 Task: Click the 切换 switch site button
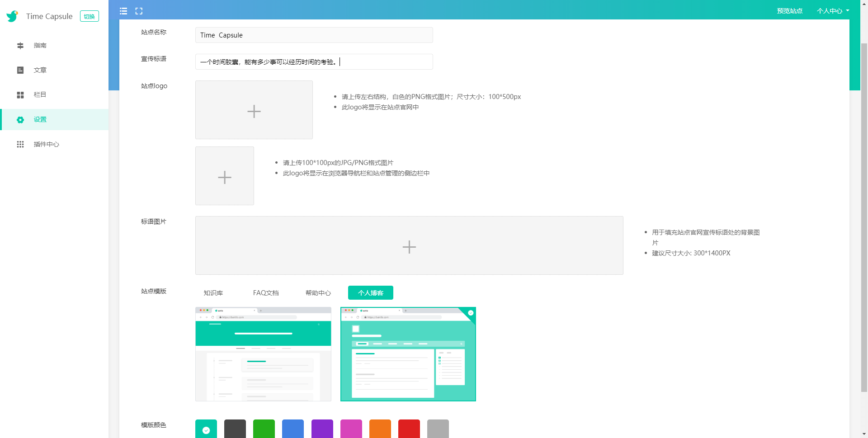(89, 16)
